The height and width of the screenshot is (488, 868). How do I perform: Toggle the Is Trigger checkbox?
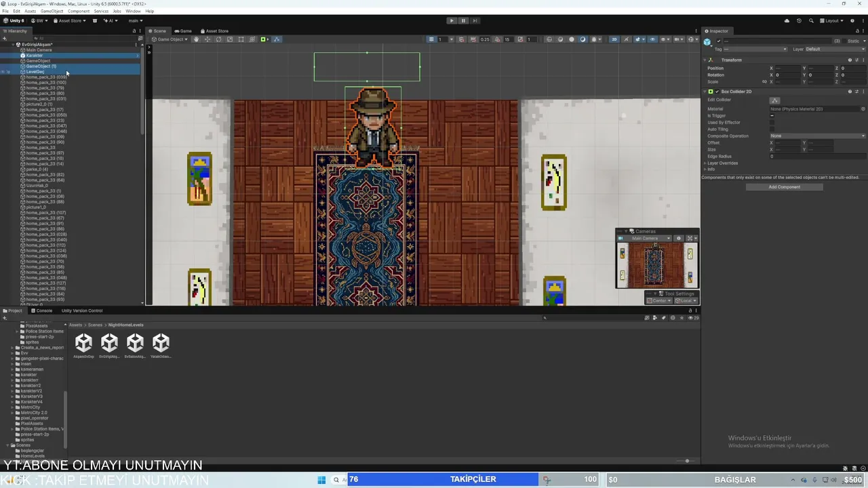(772, 116)
